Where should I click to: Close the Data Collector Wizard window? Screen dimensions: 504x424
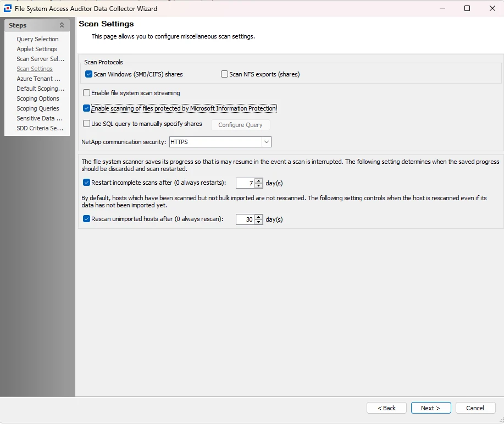[x=492, y=8]
